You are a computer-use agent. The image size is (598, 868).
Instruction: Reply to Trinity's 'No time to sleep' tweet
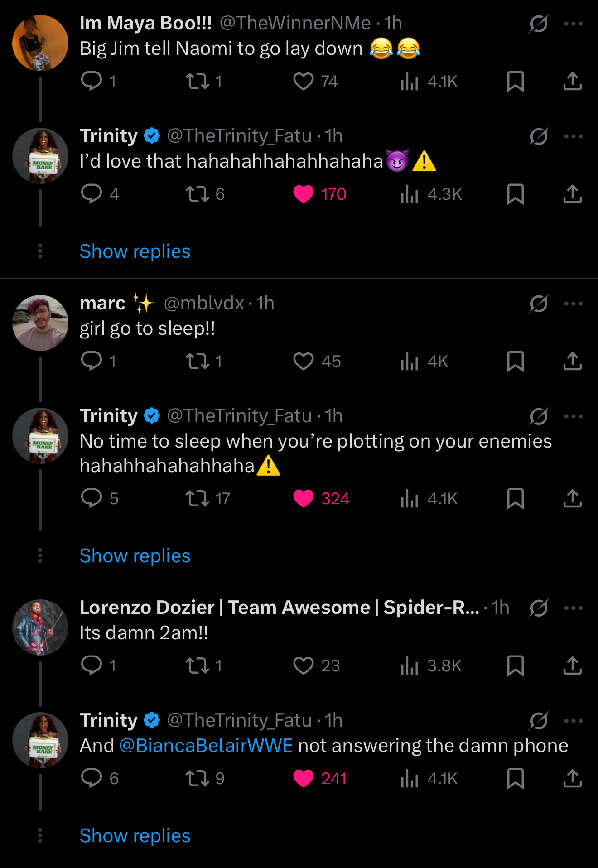click(x=92, y=498)
